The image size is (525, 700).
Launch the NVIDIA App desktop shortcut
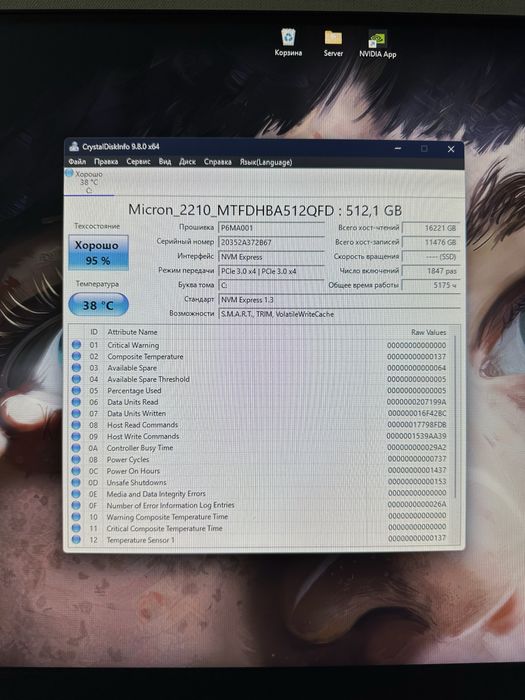click(x=378, y=44)
